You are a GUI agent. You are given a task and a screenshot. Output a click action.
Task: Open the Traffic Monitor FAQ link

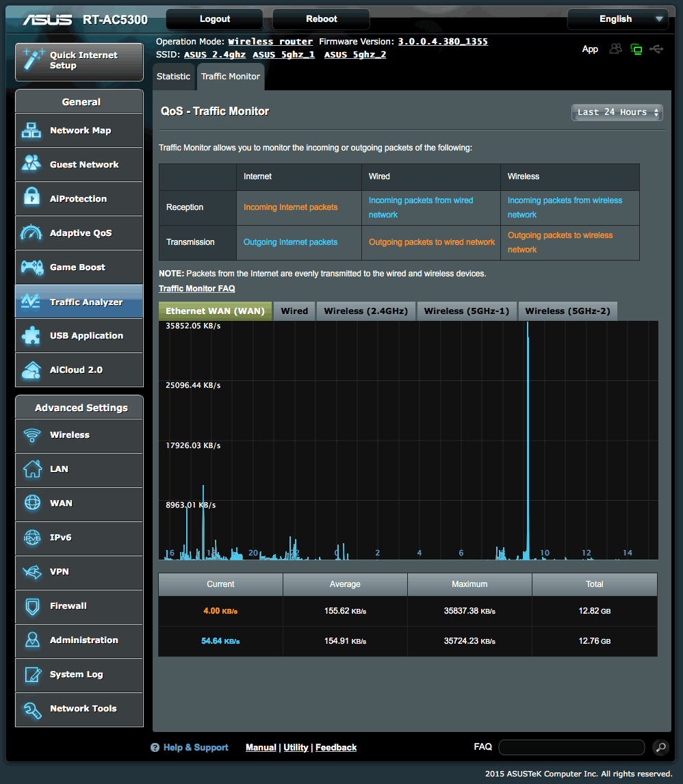(196, 289)
